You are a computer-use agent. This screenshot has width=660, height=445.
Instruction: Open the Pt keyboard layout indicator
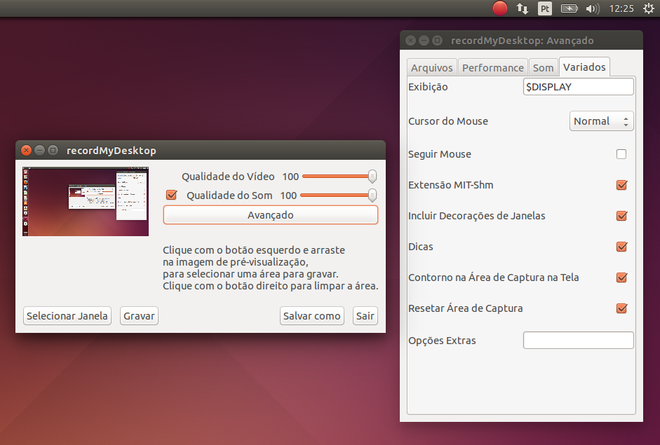click(x=545, y=8)
